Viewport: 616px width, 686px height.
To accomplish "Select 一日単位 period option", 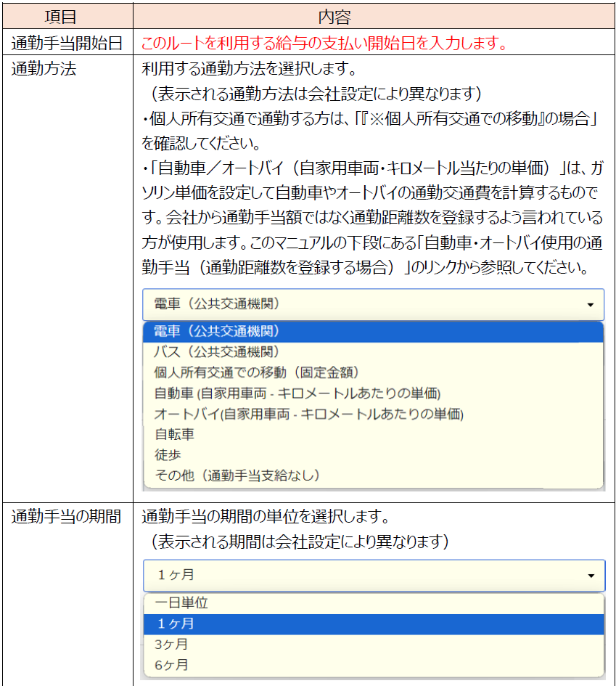I will tap(181, 603).
